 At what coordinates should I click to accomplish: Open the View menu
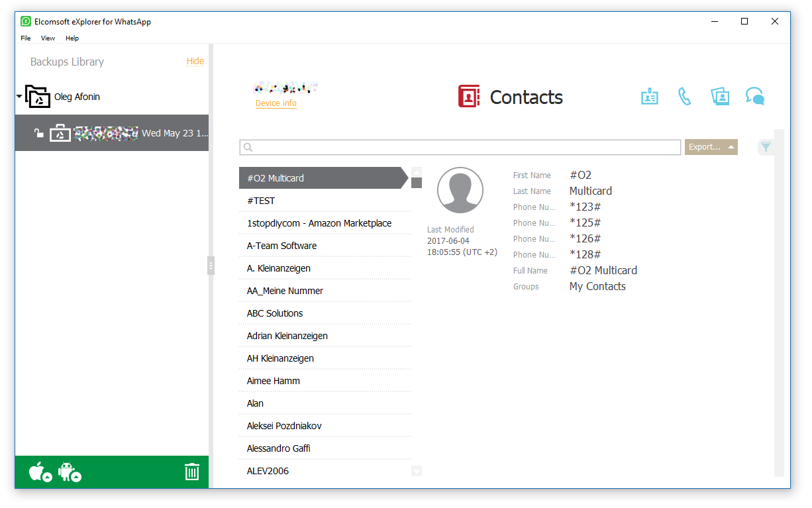point(48,38)
